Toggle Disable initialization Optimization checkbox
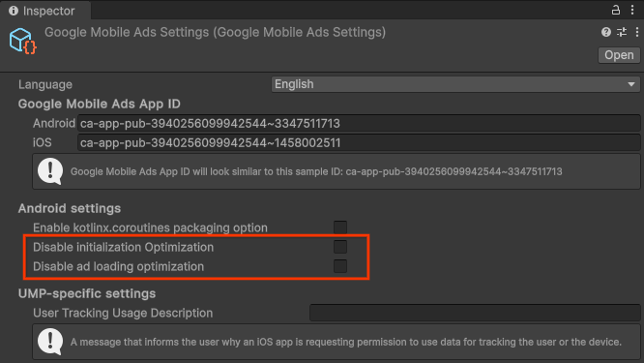The height and width of the screenshot is (363, 644). [340, 247]
